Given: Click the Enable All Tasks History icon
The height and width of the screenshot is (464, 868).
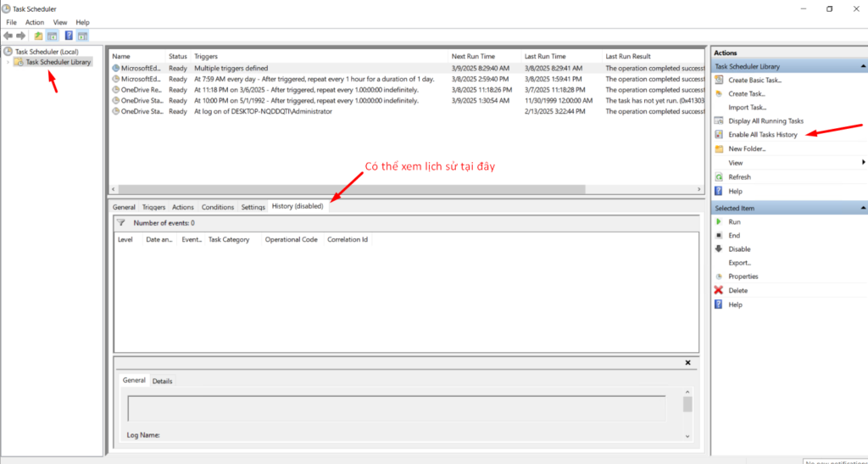Looking at the screenshot, I should coord(719,135).
